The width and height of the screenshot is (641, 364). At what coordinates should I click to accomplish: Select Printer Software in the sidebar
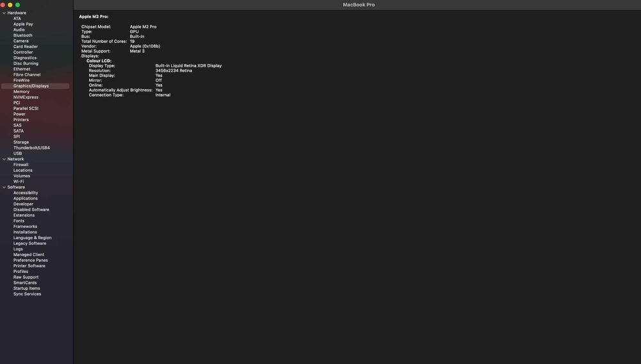point(29,266)
